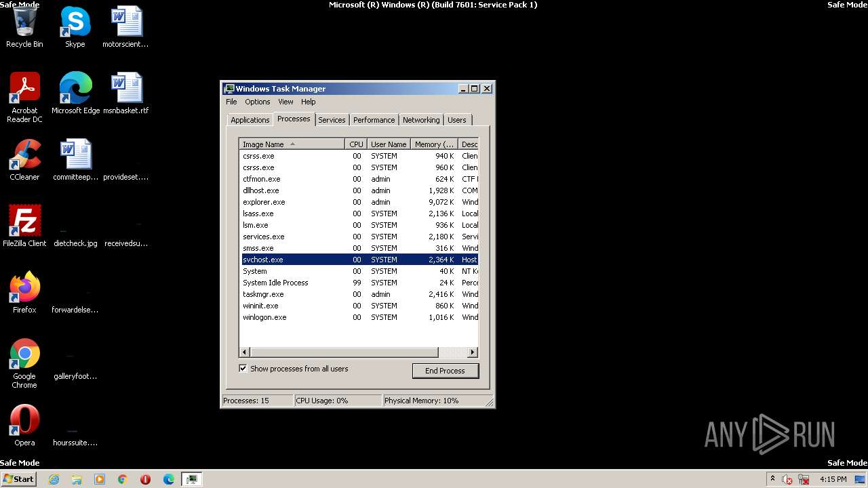Image resolution: width=868 pixels, height=488 pixels.
Task: Select wininit.exe process row
Action: (359, 306)
